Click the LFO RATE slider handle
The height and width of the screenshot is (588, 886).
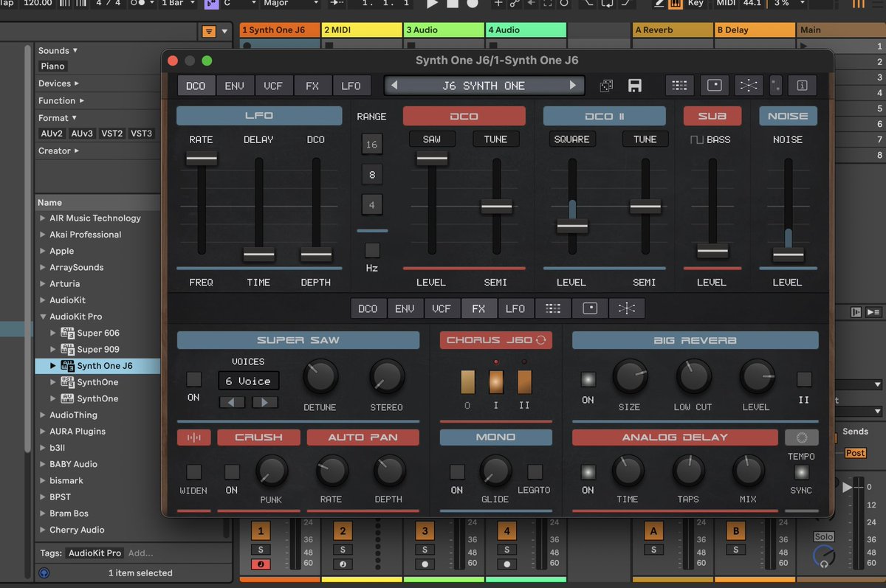[202, 158]
